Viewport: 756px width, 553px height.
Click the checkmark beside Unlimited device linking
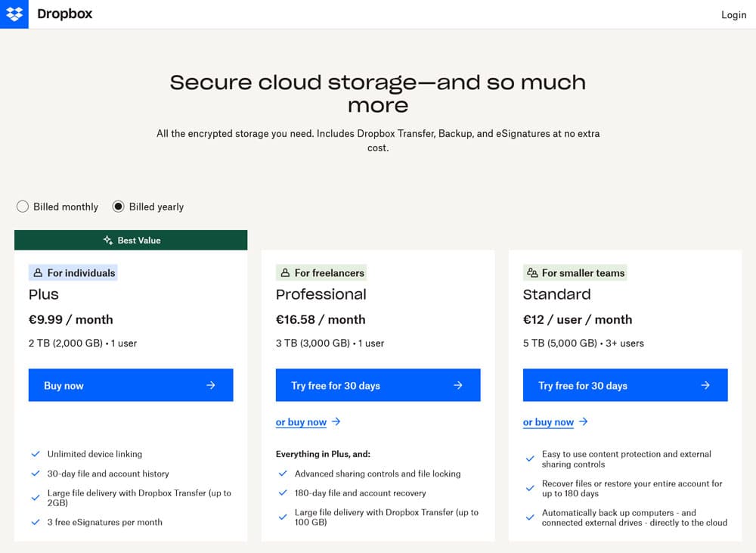point(35,454)
